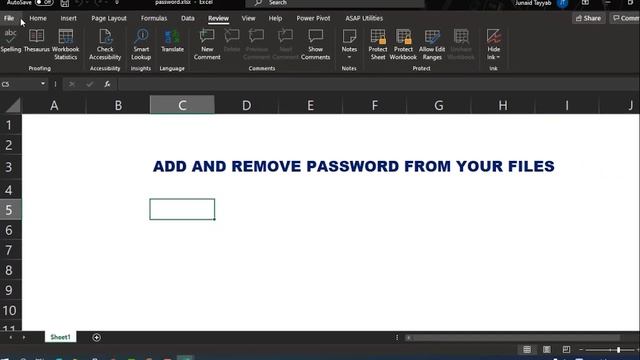Click the Share button
The height and width of the screenshot is (360, 640).
pyautogui.click(x=588, y=18)
